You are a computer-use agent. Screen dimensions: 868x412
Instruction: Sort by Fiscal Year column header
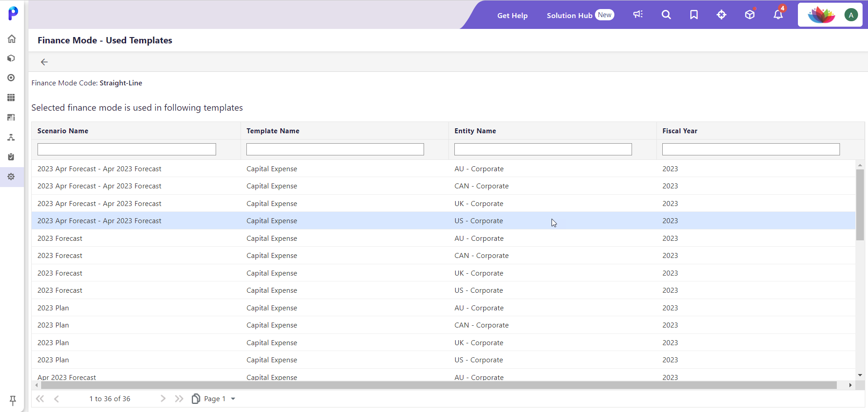tap(679, 131)
